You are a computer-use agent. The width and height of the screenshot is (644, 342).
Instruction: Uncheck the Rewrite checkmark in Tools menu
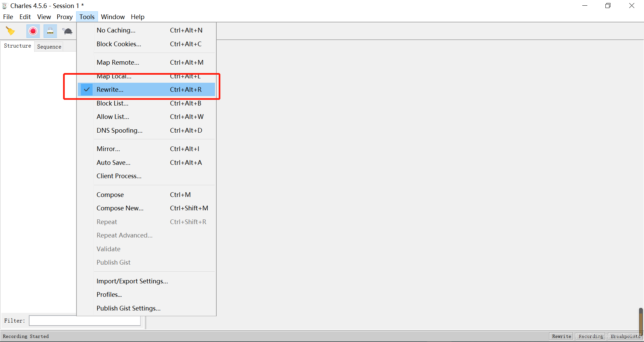coord(87,89)
